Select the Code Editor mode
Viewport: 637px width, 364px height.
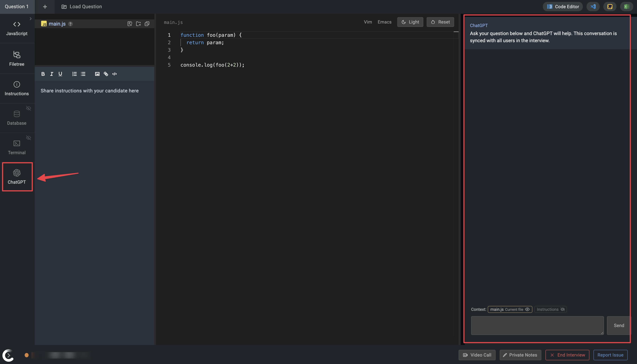[563, 7]
